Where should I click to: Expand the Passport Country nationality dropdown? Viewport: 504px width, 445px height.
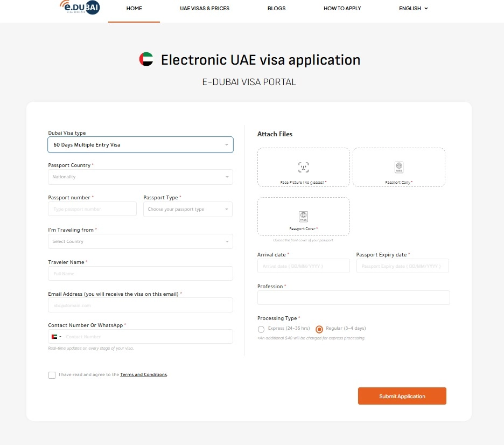[140, 177]
